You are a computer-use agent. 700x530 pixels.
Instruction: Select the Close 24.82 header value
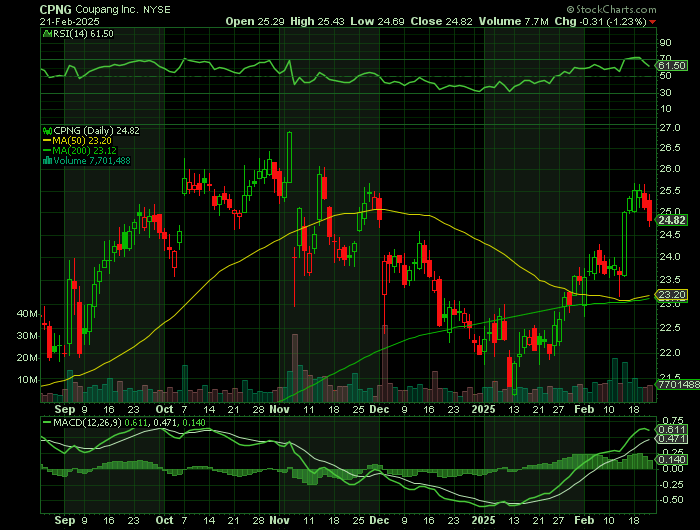point(442,21)
